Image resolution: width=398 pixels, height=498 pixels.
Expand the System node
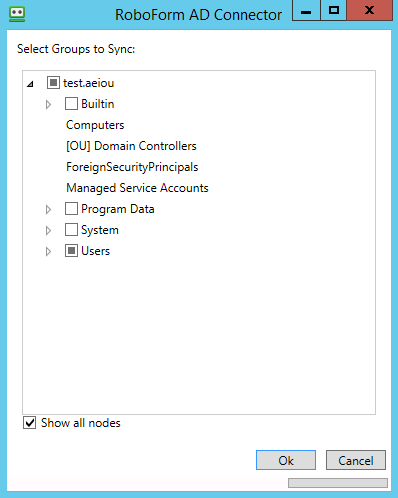48,231
